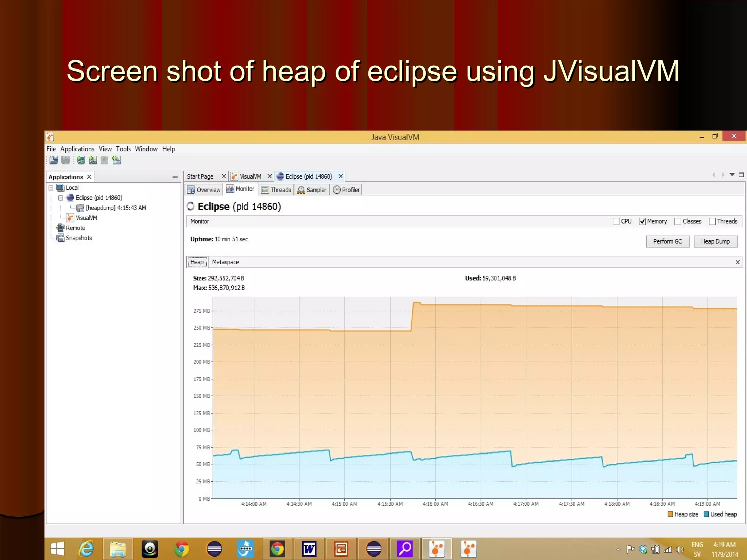Switch to the Metaspace graph tab
Screen dimensions: 747x560
[x=225, y=262]
